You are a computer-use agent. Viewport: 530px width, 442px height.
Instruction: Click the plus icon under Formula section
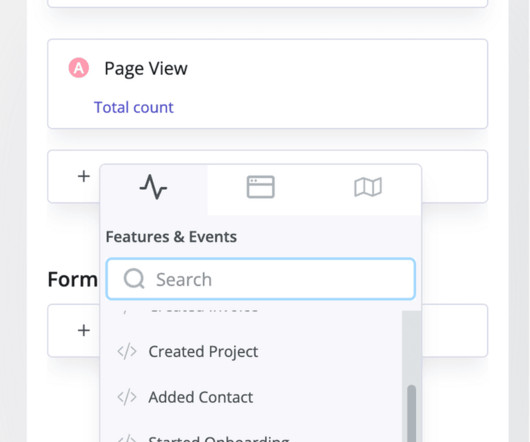click(x=84, y=330)
